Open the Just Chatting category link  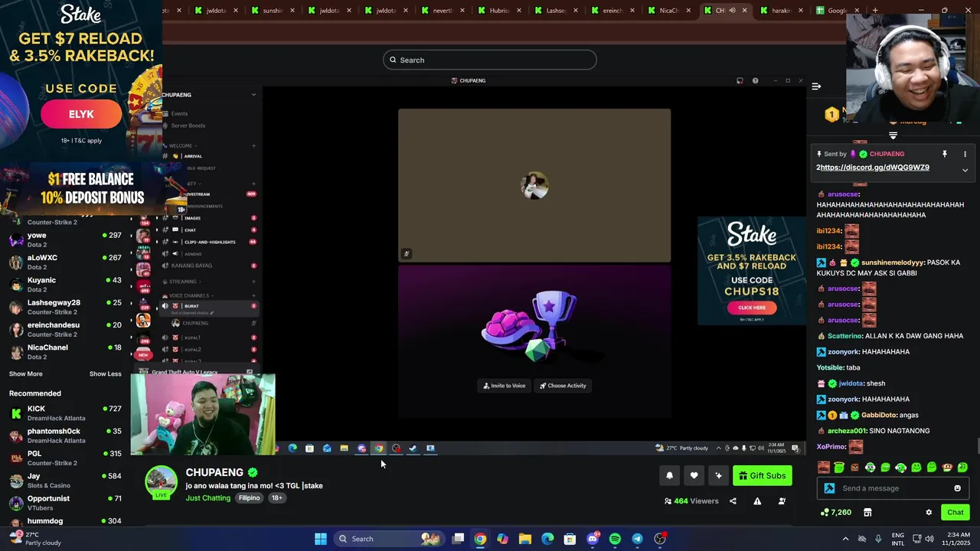(x=207, y=498)
